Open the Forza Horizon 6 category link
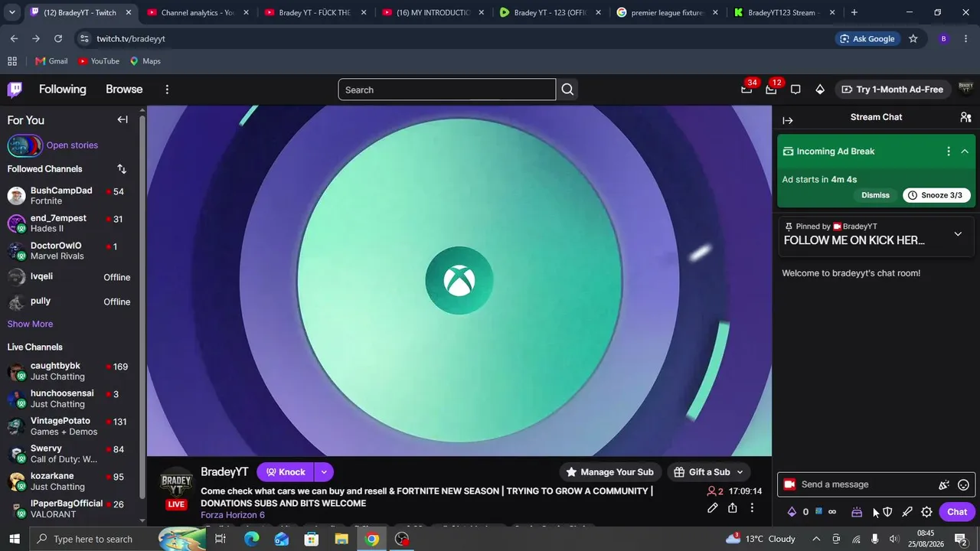The image size is (980, 551). [233, 515]
